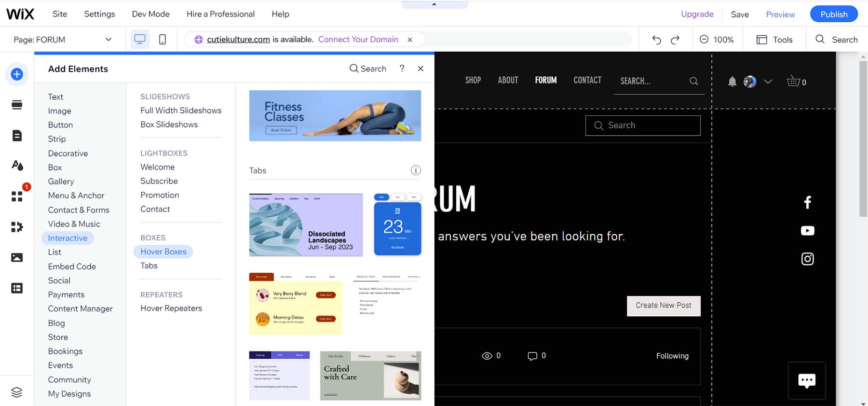Open the My Business puzzle icon in left sidebar
This screenshot has width=868, height=406.
click(x=17, y=227)
